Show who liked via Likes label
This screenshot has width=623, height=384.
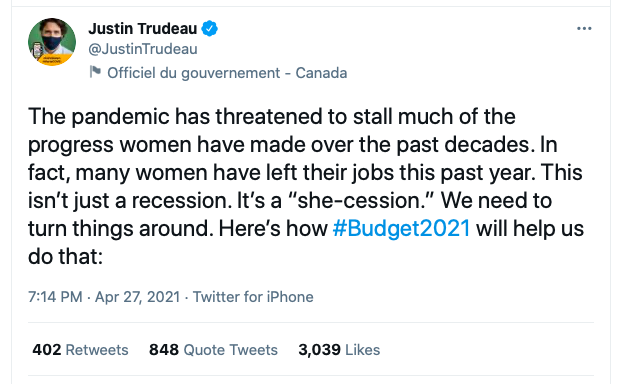(x=362, y=350)
